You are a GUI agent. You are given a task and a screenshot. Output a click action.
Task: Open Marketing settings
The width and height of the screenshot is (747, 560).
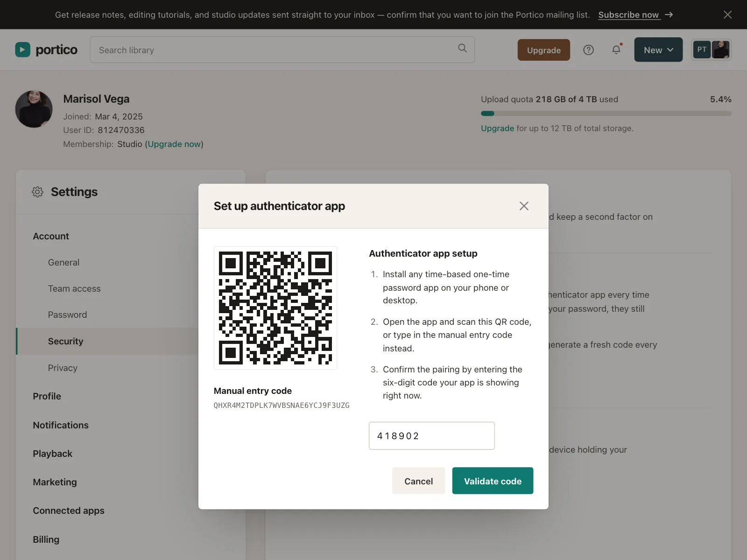tap(55, 482)
